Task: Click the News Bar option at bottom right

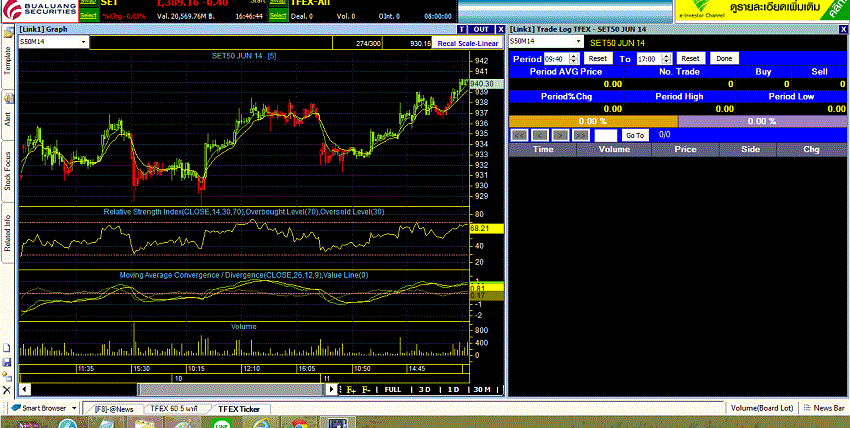Action: tap(825, 408)
